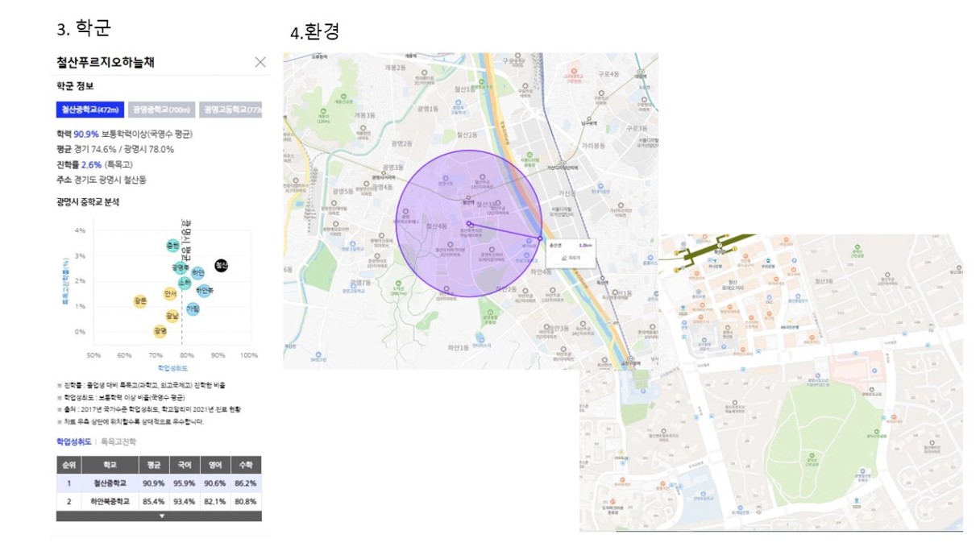
Task: Open the 학업성취도 ranking tab
Action: [73, 441]
